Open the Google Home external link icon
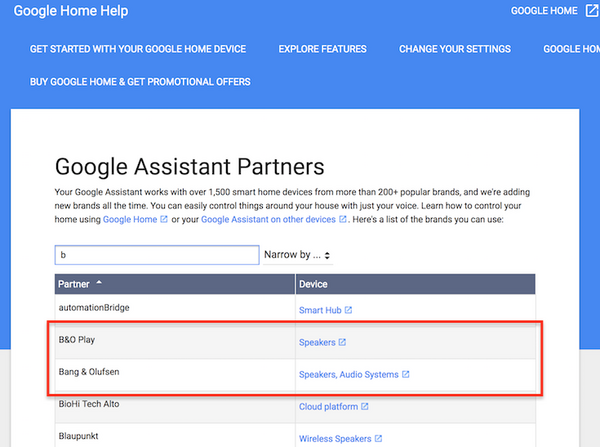Screen dimensions: 600x447 (591, 11)
